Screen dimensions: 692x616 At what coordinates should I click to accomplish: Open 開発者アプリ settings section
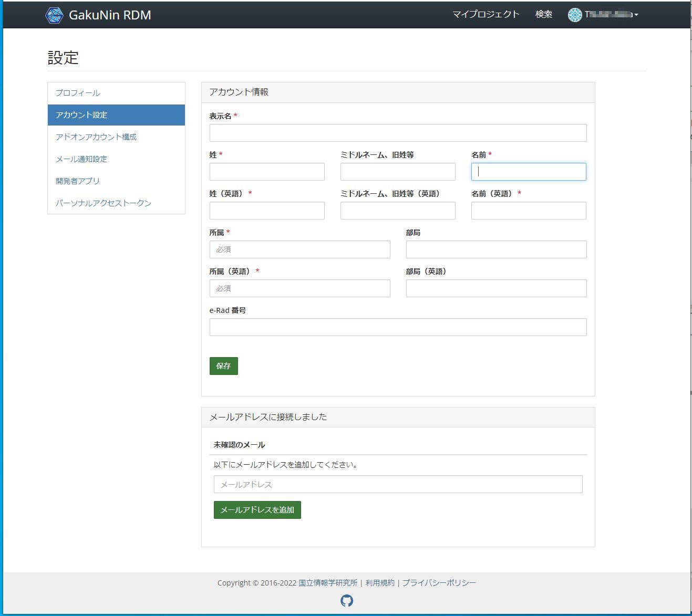(x=78, y=181)
